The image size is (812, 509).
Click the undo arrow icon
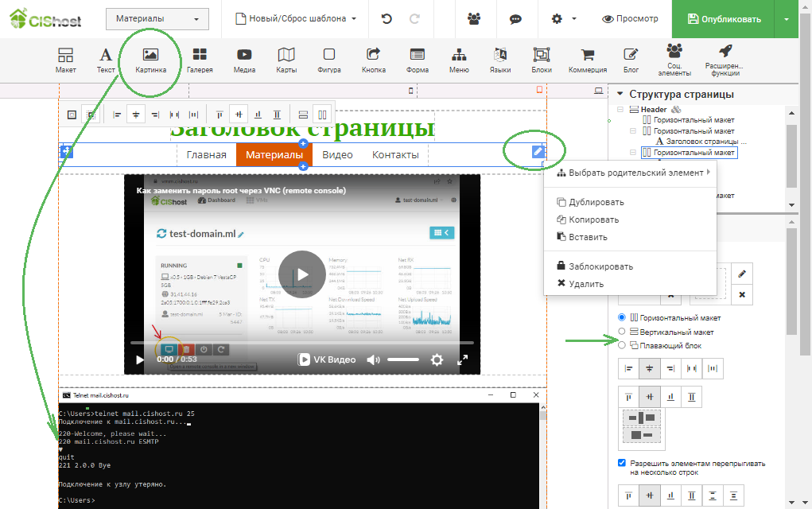(x=387, y=19)
